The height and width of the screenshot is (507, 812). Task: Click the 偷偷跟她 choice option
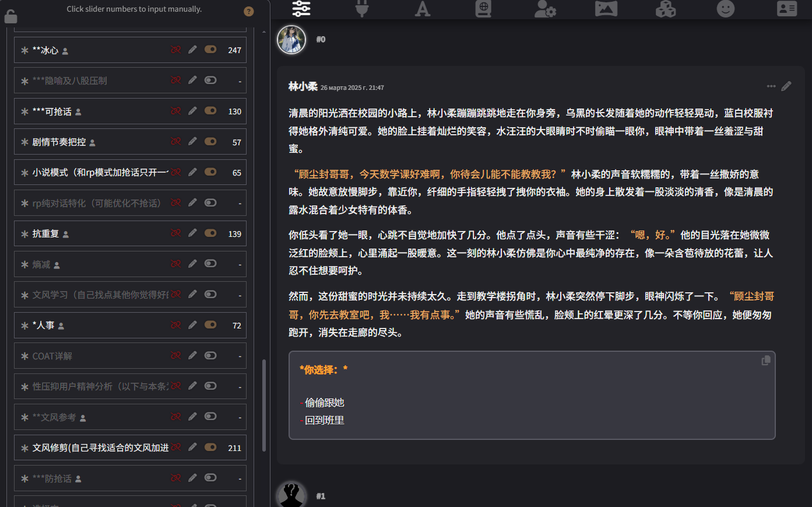tap(325, 403)
